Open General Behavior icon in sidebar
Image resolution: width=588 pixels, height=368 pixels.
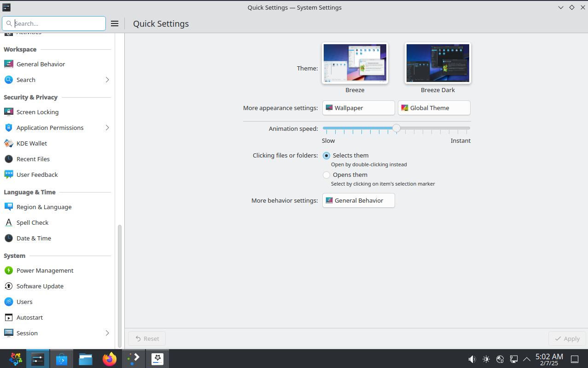pos(9,64)
